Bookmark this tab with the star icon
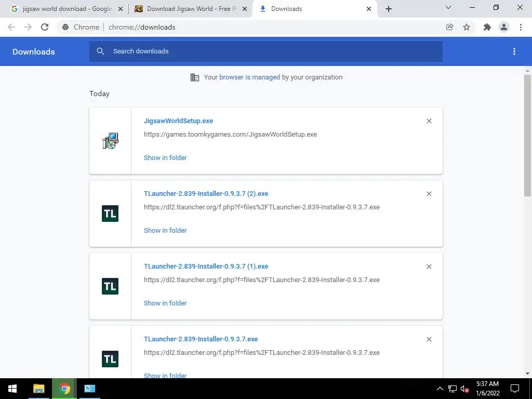 467,27
